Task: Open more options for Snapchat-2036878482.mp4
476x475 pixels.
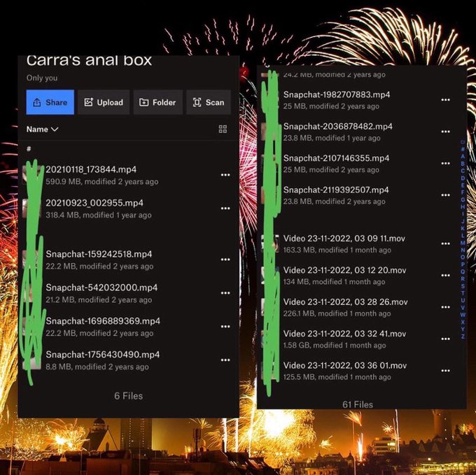Action: [x=445, y=132]
